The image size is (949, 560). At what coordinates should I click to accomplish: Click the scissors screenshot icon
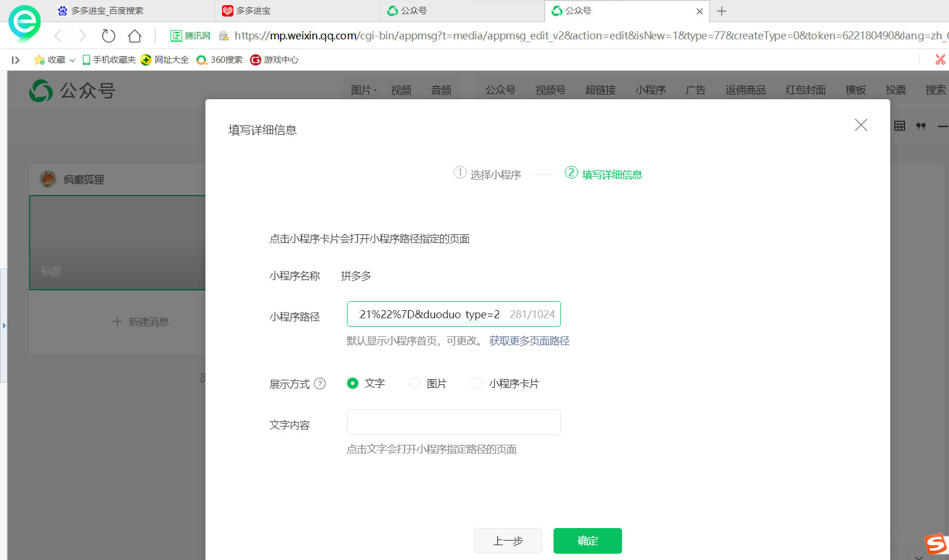pyautogui.click(x=940, y=59)
